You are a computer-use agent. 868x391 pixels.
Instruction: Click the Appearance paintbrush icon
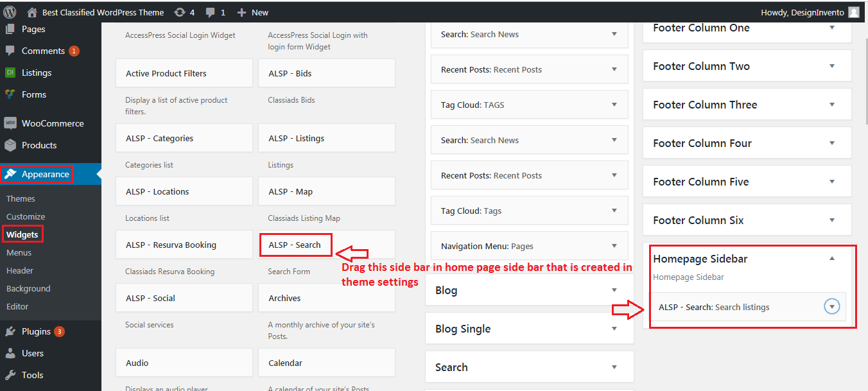(x=11, y=174)
